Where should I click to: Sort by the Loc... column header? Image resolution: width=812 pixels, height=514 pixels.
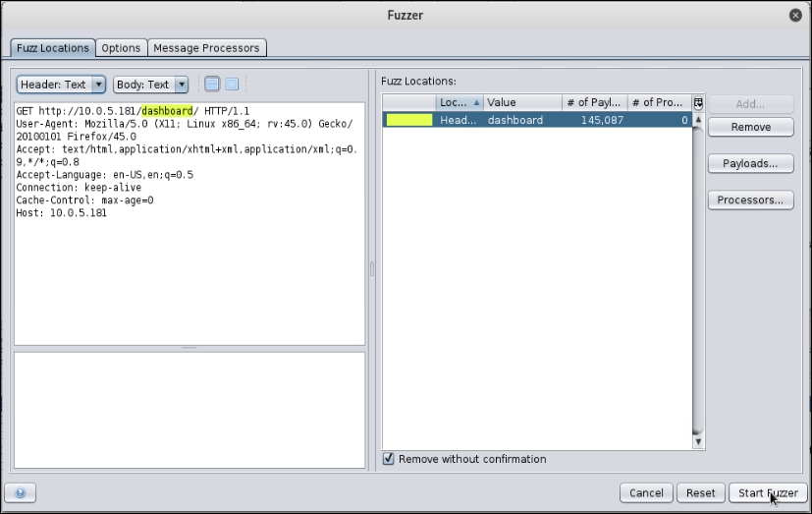pos(460,102)
